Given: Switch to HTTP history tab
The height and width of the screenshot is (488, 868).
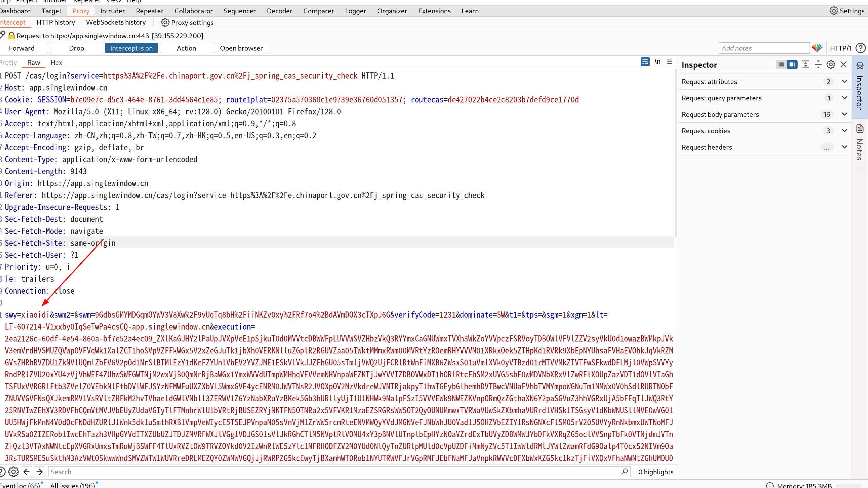Looking at the screenshot, I should pyautogui.click(x=56, y=22).
